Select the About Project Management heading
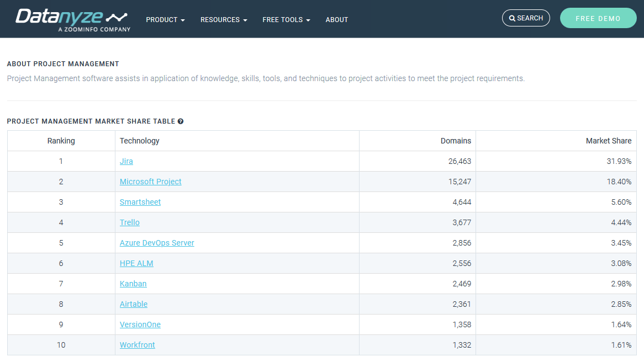The height and width of the screenshot is (362, 644). point(63,64)
